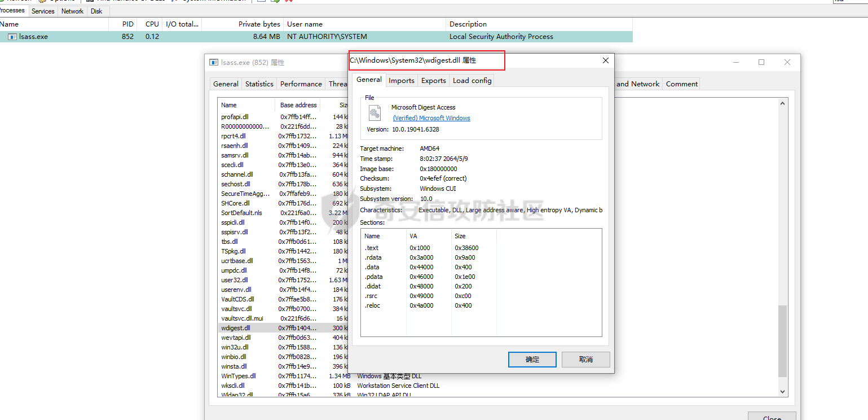Click the lsass.exe properties title bar icon
Image resolution: width=868 pixels, height=420 pixels.
[214, 62]
